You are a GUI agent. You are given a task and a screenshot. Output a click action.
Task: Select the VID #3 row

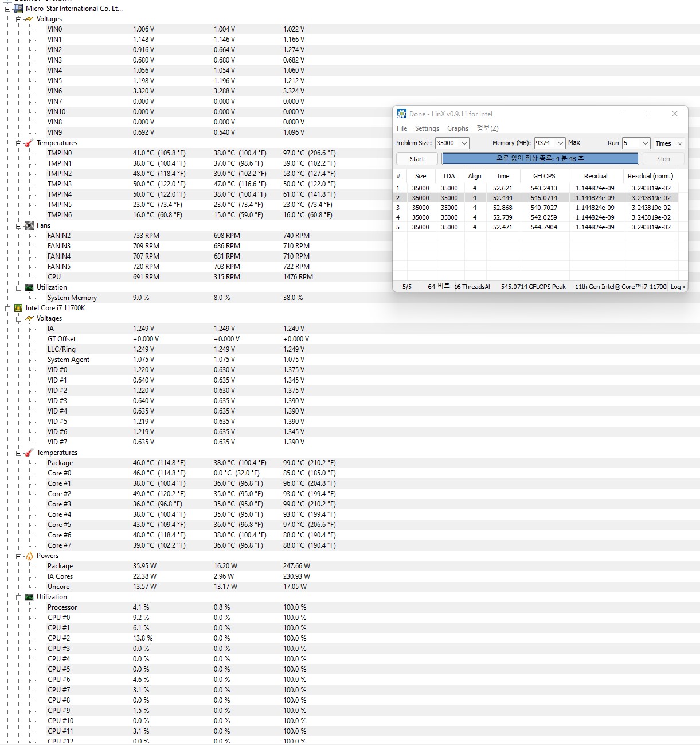(373, 401)
